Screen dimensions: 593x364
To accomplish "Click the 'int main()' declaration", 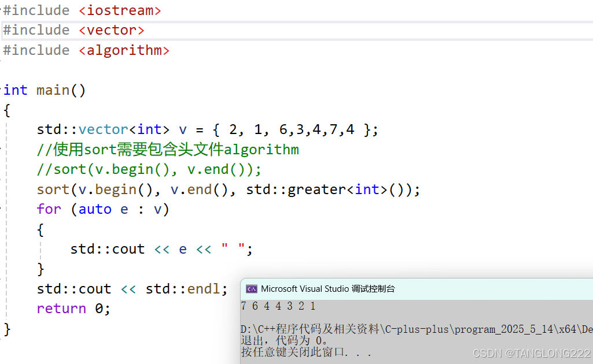I will click(x=45, y=90).
